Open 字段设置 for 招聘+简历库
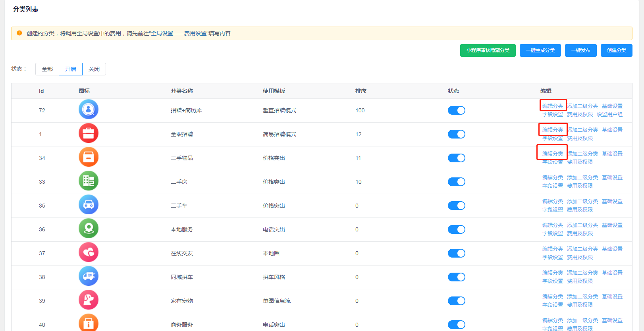Viewport: 644px width, 331px height. [x=553, y=114]
